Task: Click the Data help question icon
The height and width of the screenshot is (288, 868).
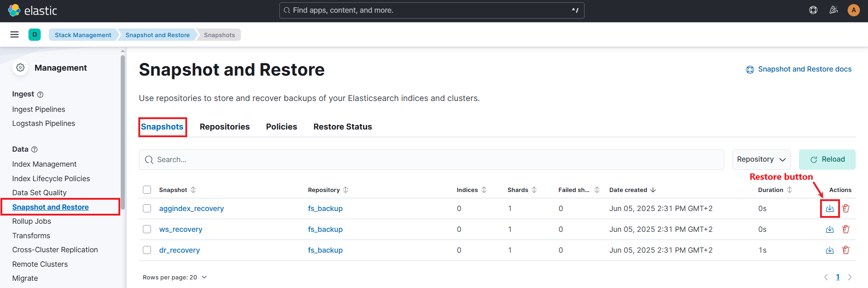Action: tap(34, 149)
